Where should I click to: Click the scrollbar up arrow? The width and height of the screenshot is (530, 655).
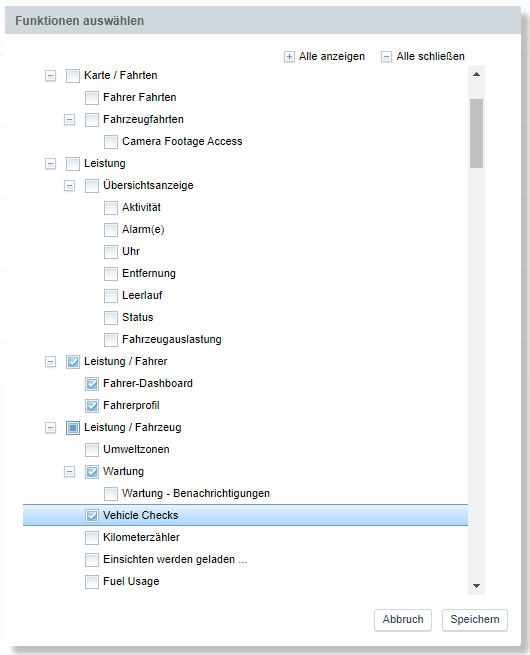click(x=476, y=74)
